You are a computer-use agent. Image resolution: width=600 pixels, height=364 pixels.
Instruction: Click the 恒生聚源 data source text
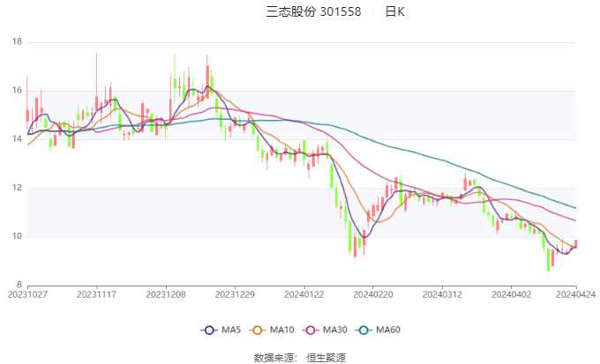coord(326,358)
